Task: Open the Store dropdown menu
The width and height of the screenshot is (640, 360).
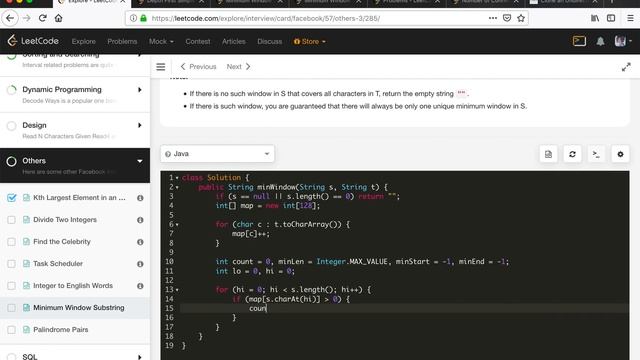Action: (309, 41)
